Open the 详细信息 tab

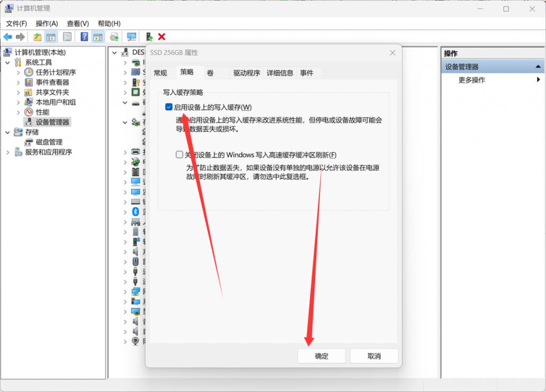[280, 73]
